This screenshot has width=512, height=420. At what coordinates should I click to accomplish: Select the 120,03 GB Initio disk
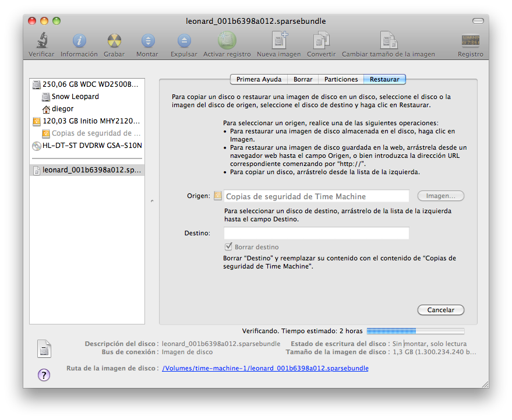point(87,121)
